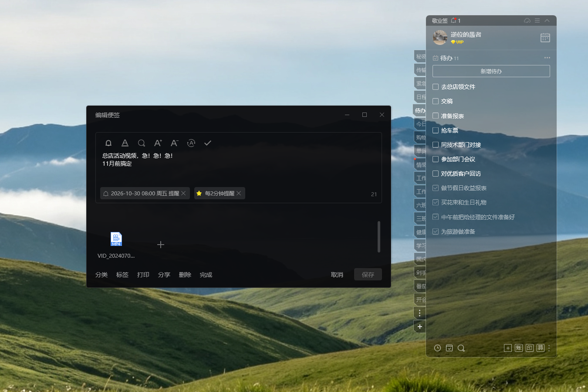588x392 pixels.
Task: Uncheck the completed 做节假日收益报表 checkbox
Action: 436,188
